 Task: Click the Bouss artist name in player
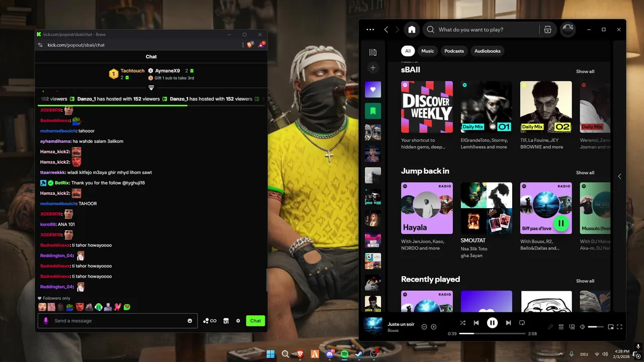pyautogui.click(x=393, y=330)
